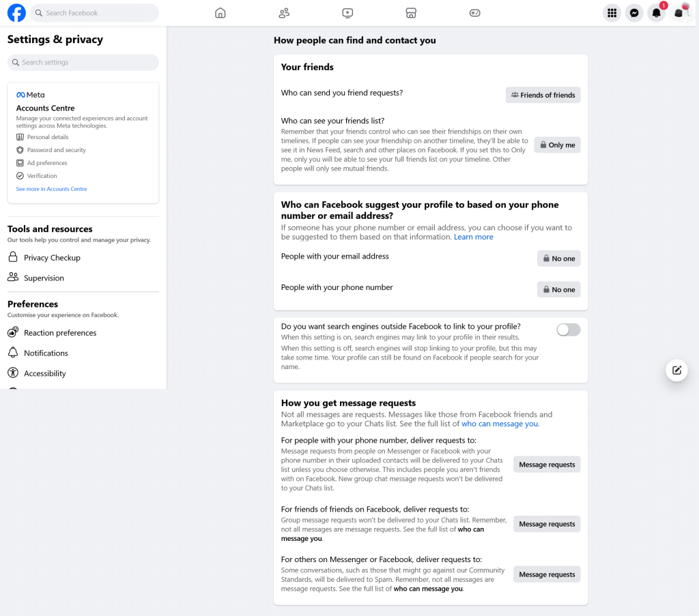Image resolution: width=699 pixels, height=616 pixels.
Task: Click the Search settings input field
Action: (83, 62)
